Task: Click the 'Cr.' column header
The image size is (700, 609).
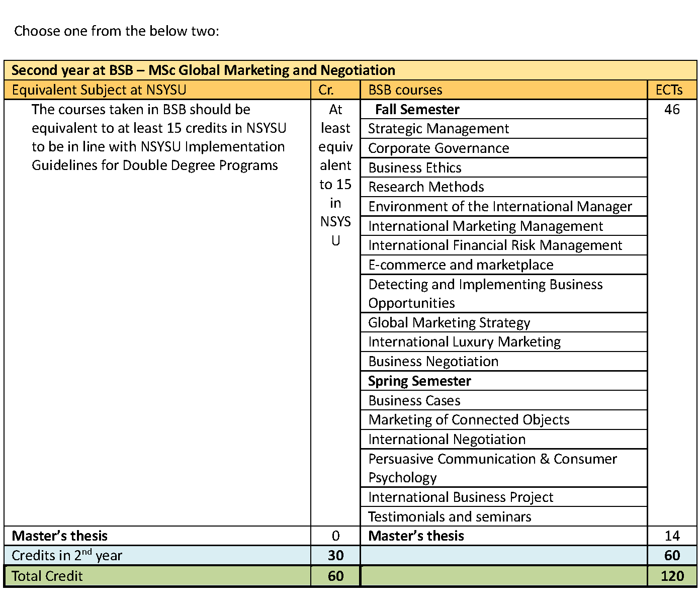Action: (x=326, y=90)
